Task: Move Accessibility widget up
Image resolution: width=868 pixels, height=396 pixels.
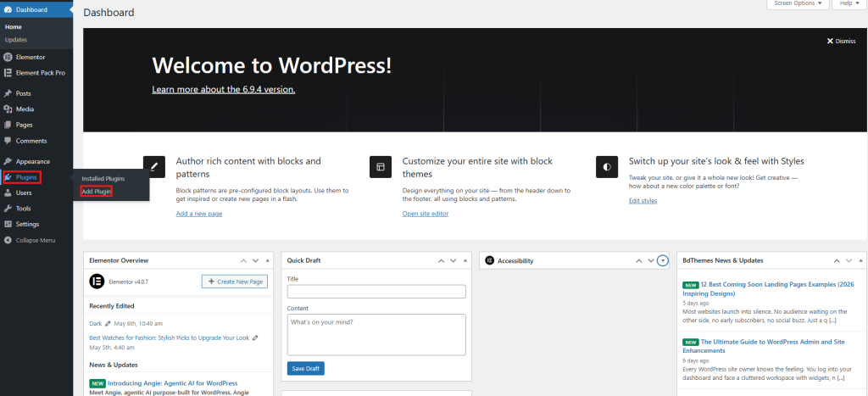Action: pyautogui.click(x=639, y=260)
